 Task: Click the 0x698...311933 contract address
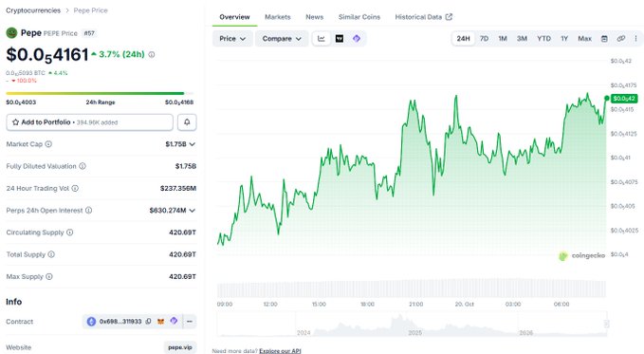click(120, 322)
